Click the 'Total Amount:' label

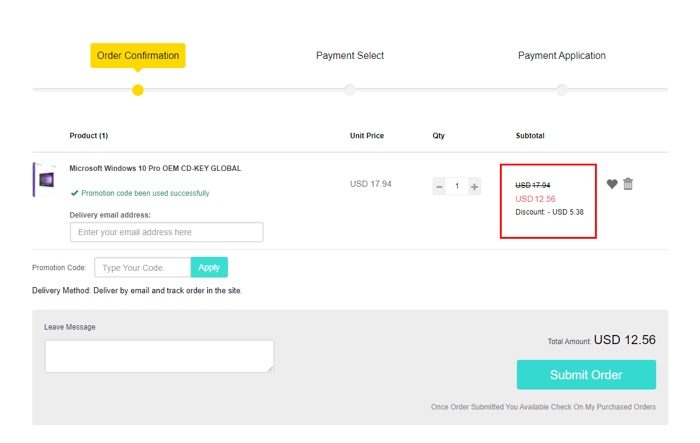569,341
